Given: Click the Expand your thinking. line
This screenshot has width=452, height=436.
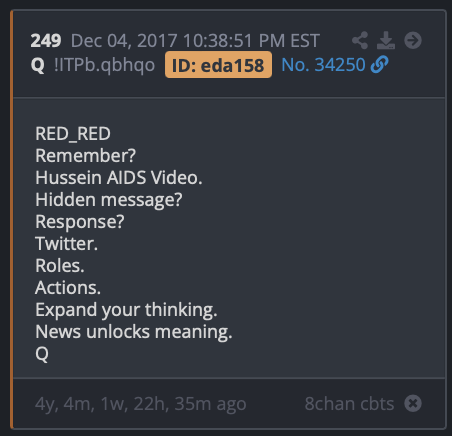Looking at the screenshot, I should [x=126, y=310].
